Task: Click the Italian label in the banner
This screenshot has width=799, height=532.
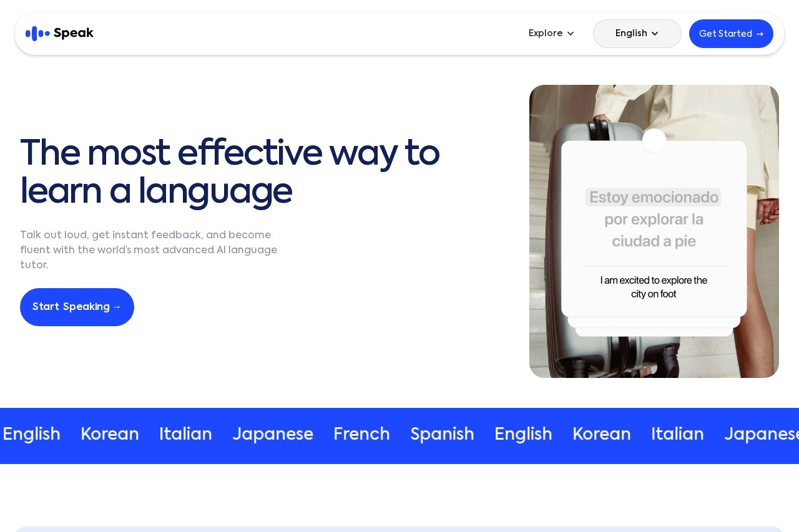Action: (x=185, y=434)
